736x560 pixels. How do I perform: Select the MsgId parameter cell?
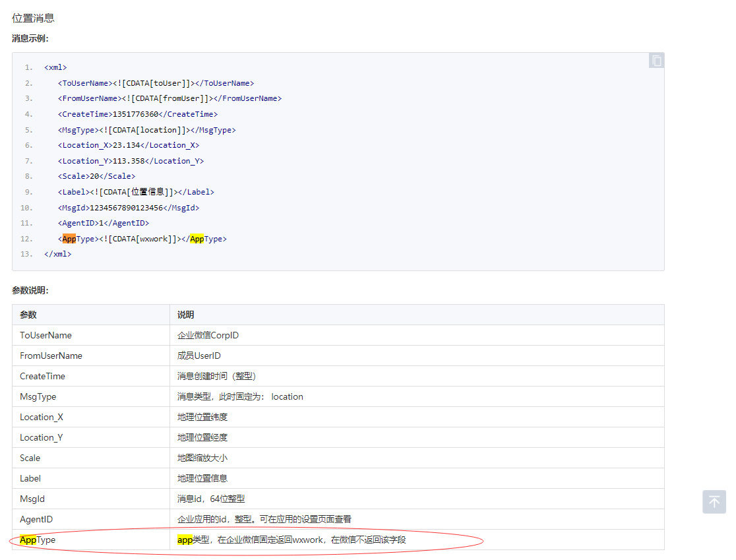[91, 499]
